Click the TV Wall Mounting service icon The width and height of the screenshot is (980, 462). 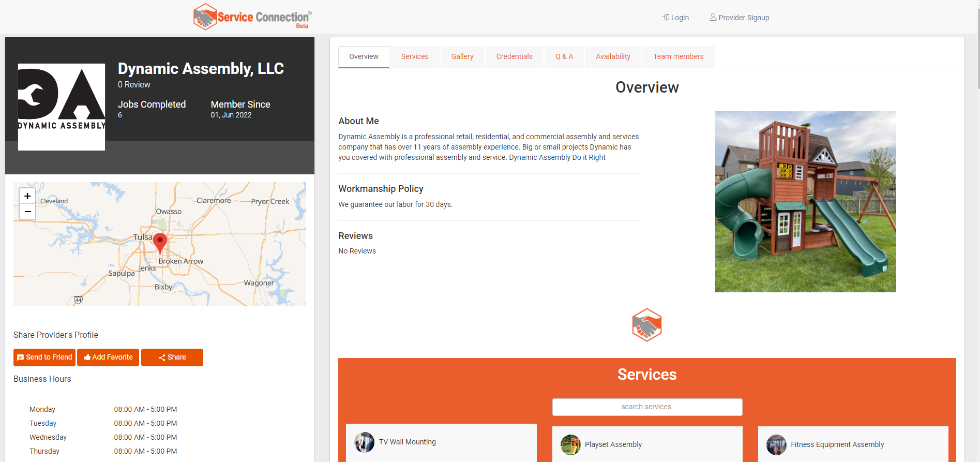pyautogui.click(x=364, y=442)
